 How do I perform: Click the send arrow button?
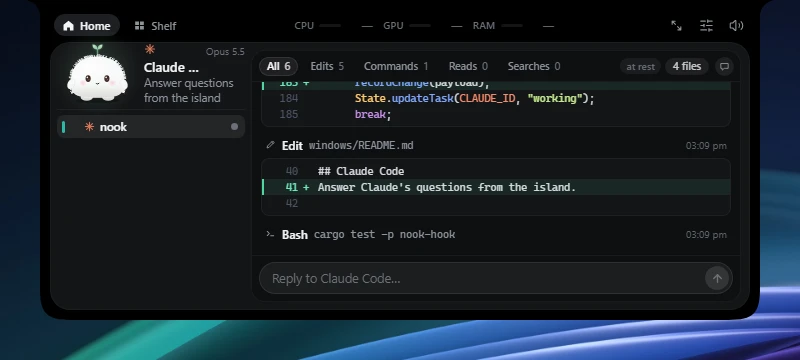point(717,278)
